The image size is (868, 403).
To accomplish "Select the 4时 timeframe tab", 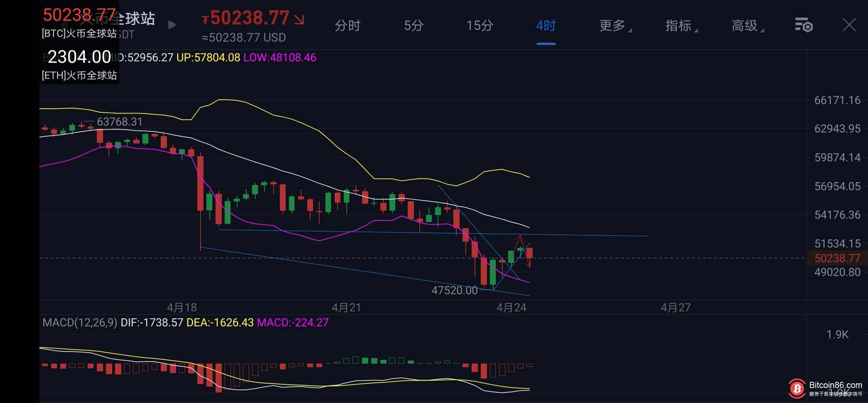I will (546, 26).
